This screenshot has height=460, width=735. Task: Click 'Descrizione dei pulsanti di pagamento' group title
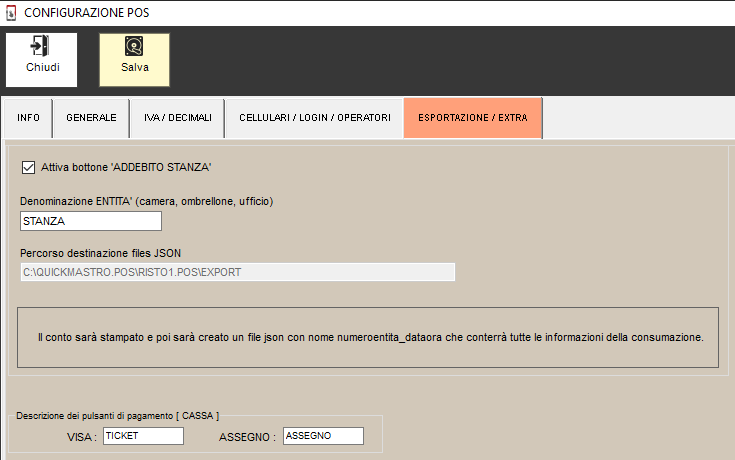click(x=116, y=415)
